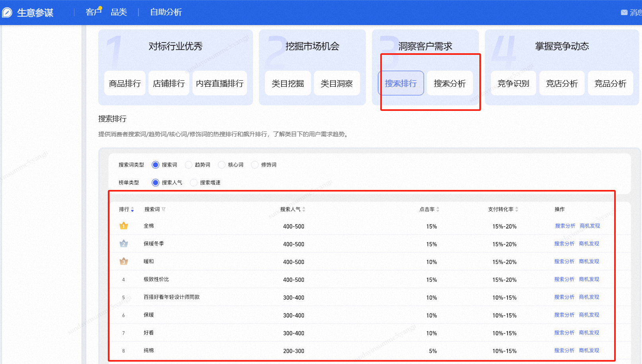Select the 搜索分析 tab under 洞察客户需求
The height and width of the screenshot is (364, 642).
point(449,83)
